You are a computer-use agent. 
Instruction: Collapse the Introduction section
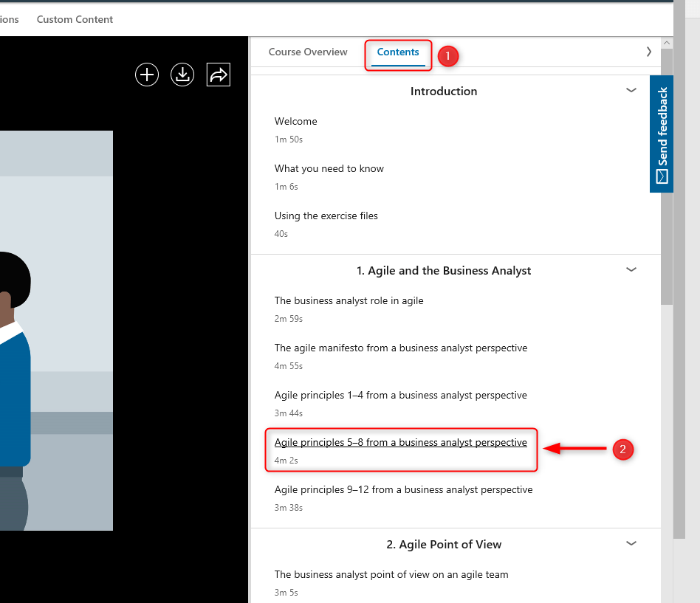pos(631,90)
